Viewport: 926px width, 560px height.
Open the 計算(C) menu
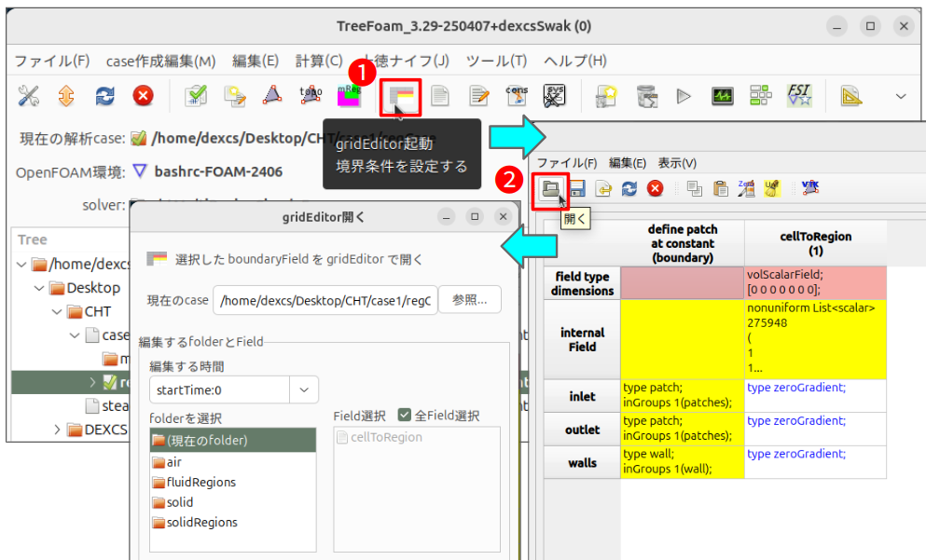coord(319,61)
